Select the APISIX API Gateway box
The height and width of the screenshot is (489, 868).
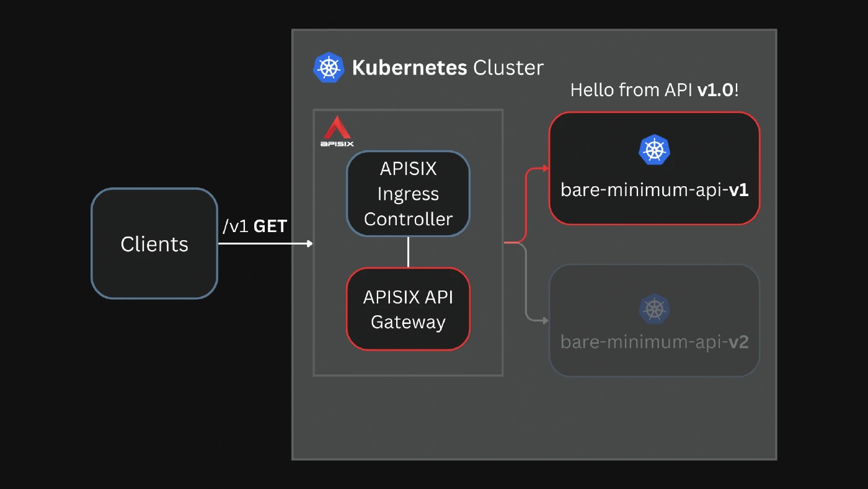[408, 309]
